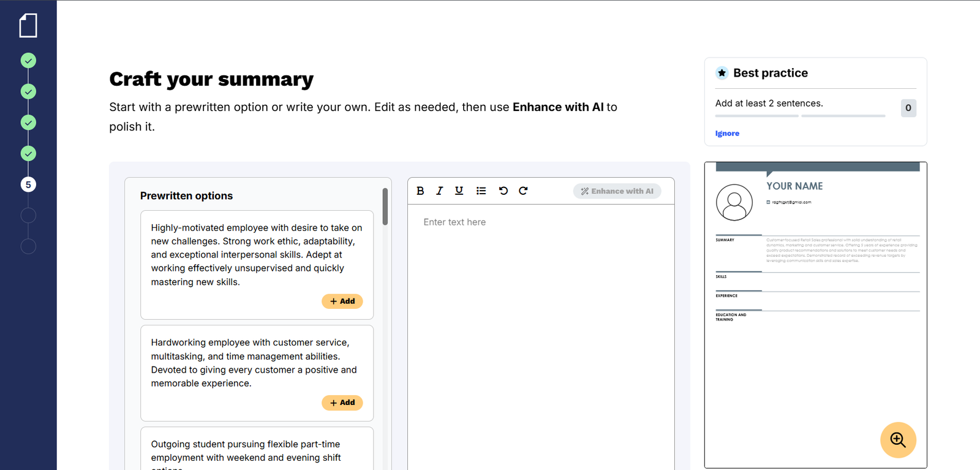Click the profile avatar in resume preview
Image resolution: width=980 pixels, height=470 pixels.
pyautogui.click(x=734, y=202)
